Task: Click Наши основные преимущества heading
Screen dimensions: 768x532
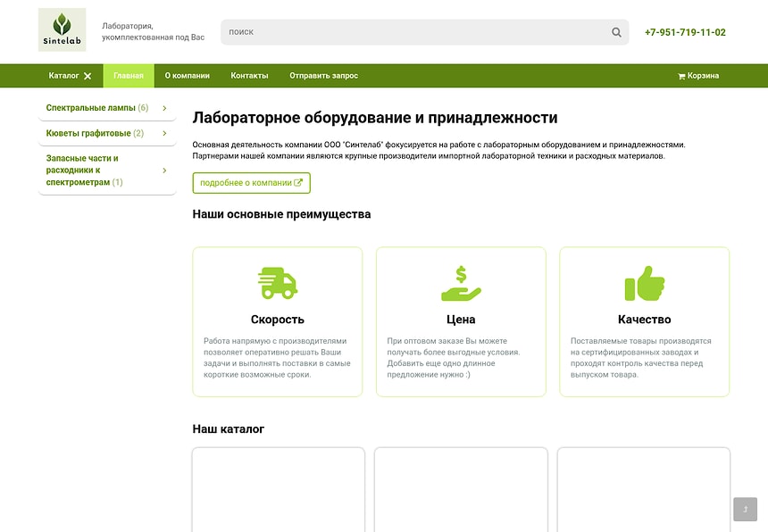Action: 281,214
